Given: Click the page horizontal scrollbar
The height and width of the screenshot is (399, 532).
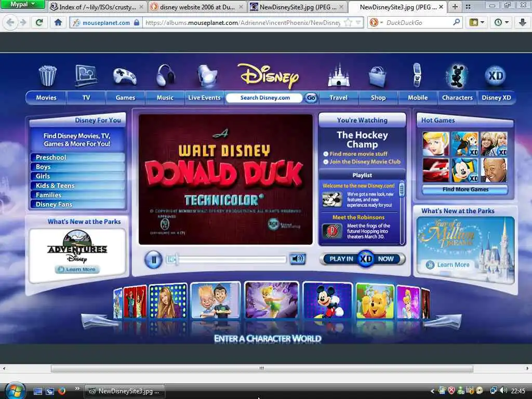Looking at the screenshot, I should (262, 368).
